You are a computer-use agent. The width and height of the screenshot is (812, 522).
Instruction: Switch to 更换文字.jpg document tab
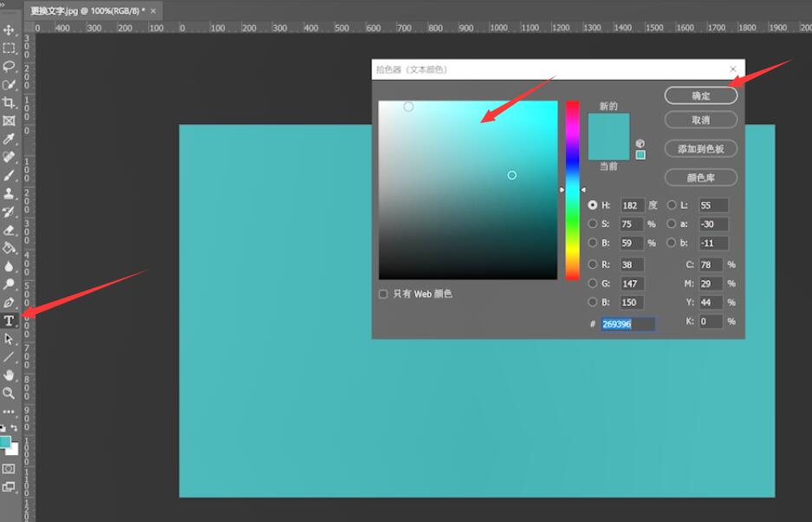click(x=87, y=11)
